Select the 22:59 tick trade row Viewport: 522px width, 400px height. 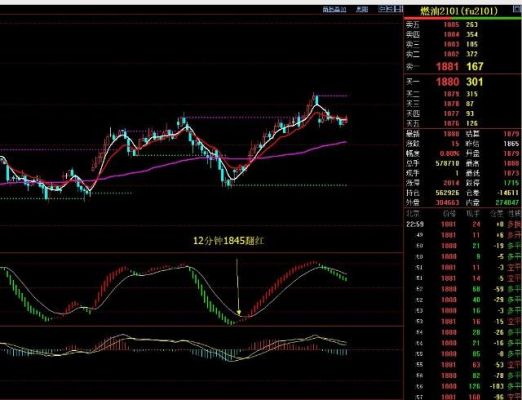(x=463, y=224)
